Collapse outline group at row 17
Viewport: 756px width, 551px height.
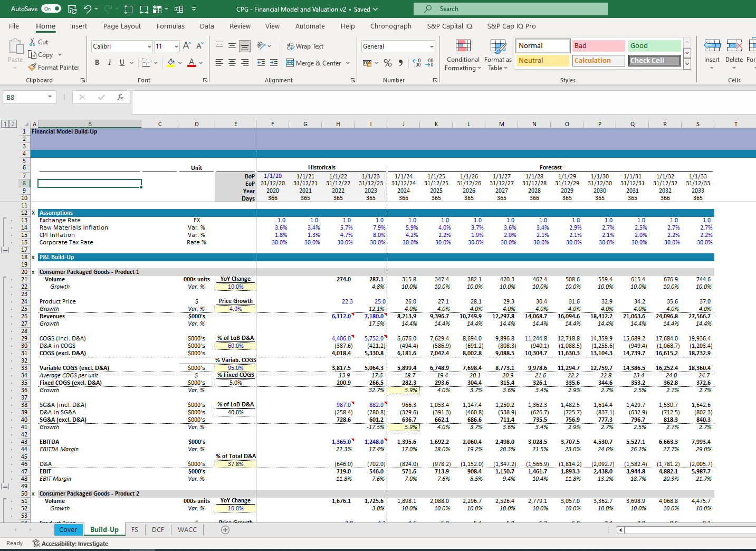5,250
